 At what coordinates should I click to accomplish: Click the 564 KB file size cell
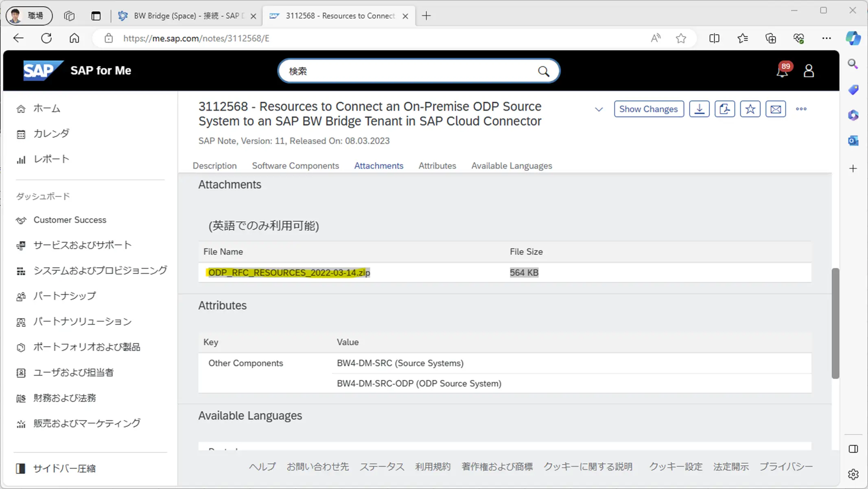tap(524, 272)
